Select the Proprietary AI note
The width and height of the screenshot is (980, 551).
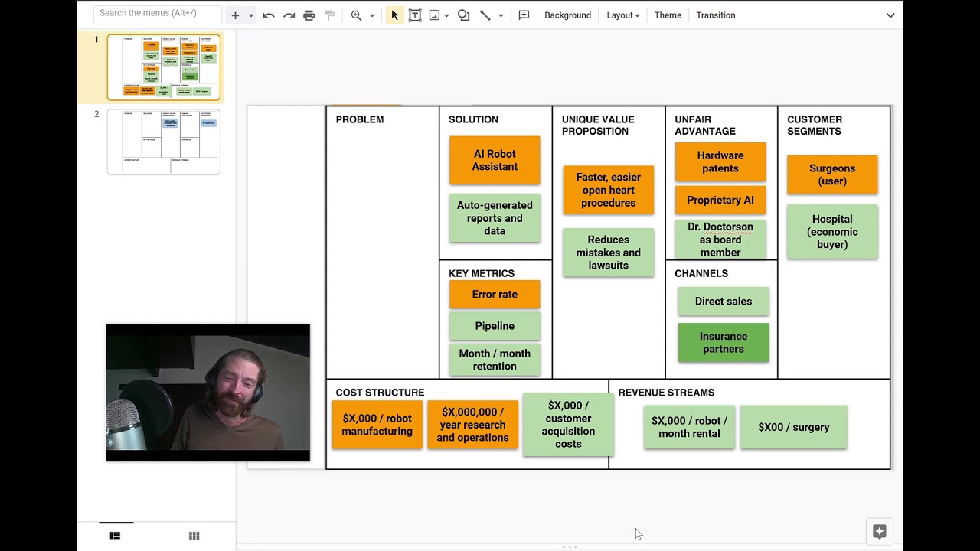tap(720, 201)
